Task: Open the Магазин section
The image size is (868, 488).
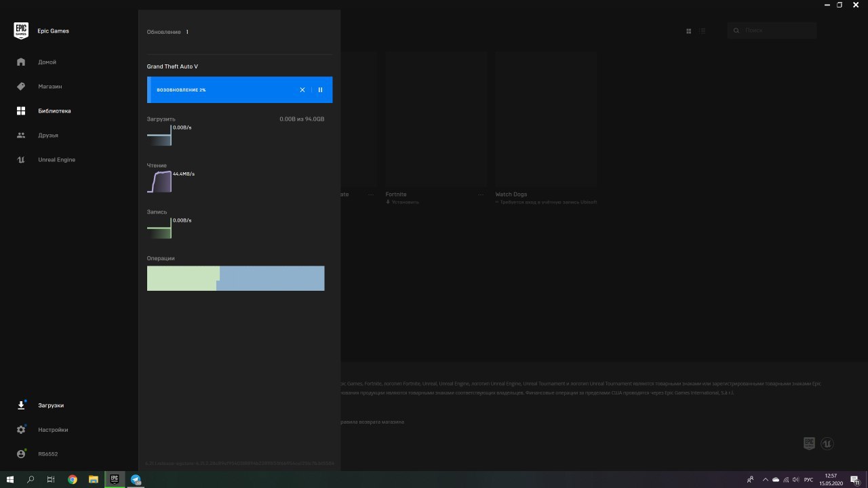Action: click(x=39, y=87)
